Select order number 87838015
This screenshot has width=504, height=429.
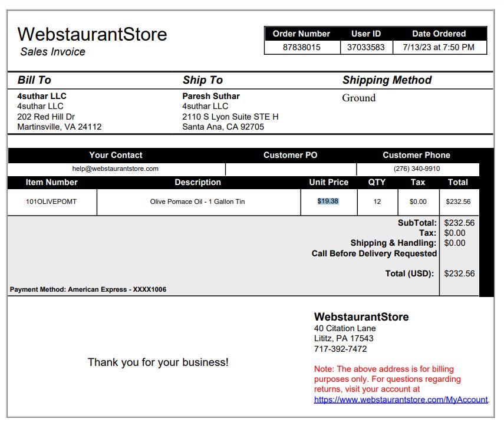301,47
